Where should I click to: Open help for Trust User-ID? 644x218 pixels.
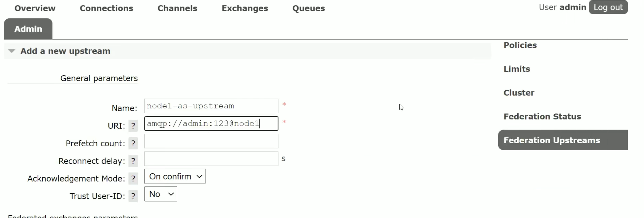pos(133,196)
